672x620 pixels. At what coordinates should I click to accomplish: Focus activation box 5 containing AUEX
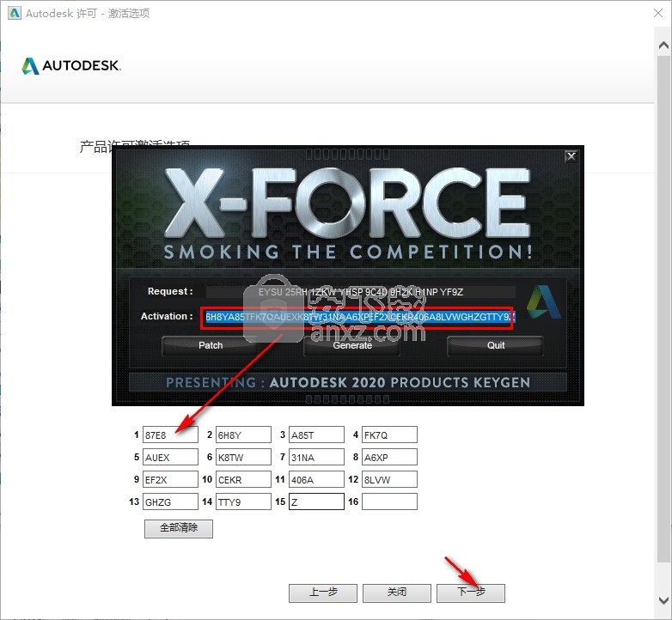coord(170,457)
